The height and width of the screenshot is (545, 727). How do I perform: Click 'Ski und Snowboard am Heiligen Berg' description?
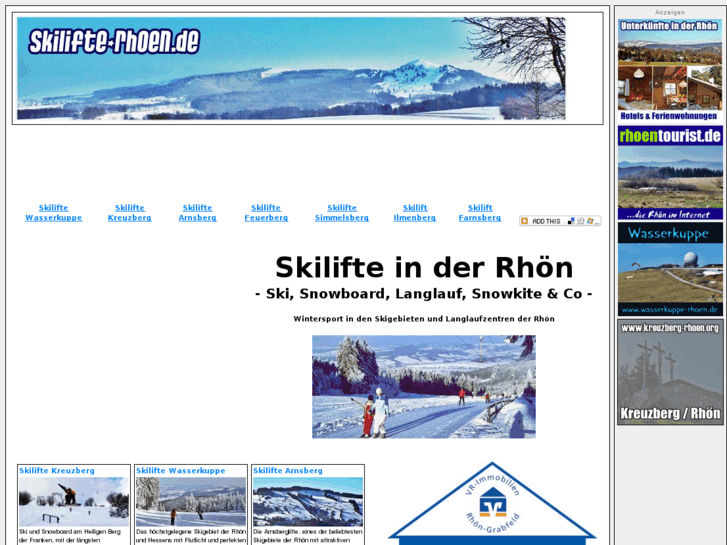tap(70, 536)
